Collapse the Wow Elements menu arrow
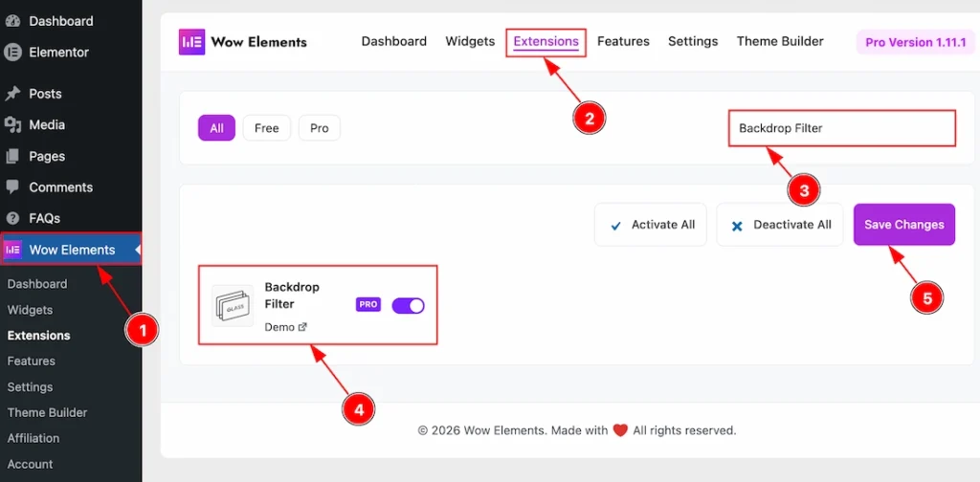The width and height of the screenshot is (980, 482). [138, 250]
